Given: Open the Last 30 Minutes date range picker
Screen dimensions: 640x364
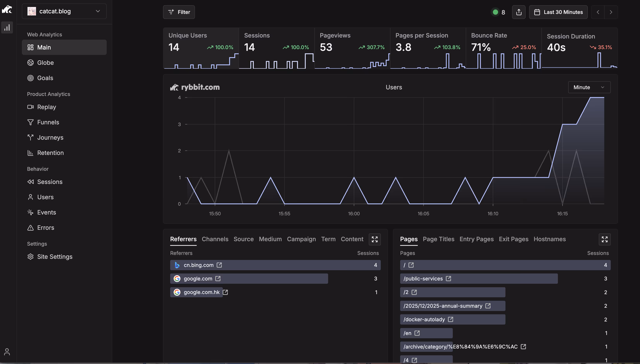Looking at the screenshot, I should pyautogui.click(x=558, y=12).
